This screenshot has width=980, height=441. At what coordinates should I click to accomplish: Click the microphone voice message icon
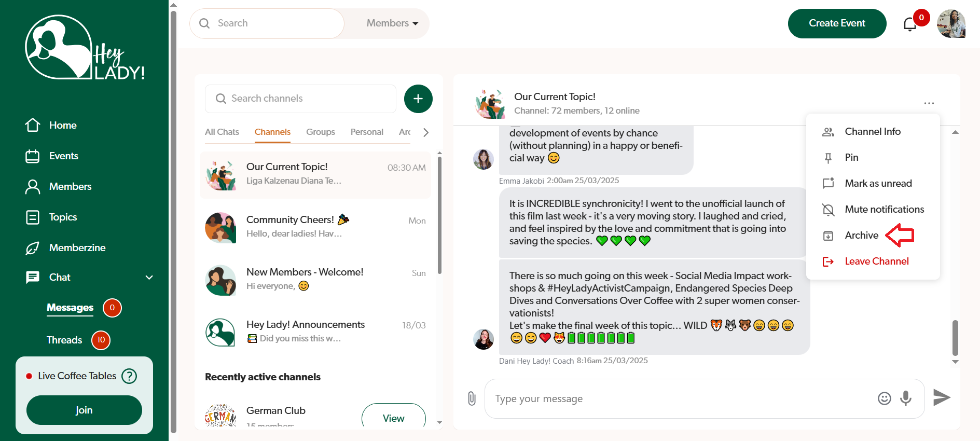(x=906, y=398)
